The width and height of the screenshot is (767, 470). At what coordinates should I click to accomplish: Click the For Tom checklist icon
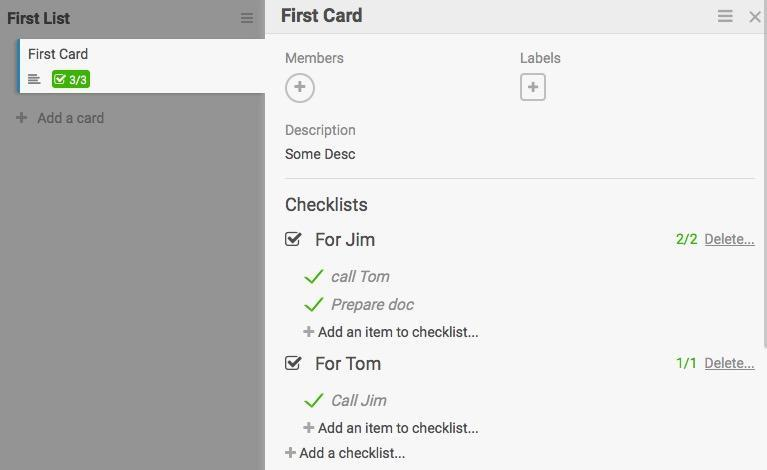[293, 364]
